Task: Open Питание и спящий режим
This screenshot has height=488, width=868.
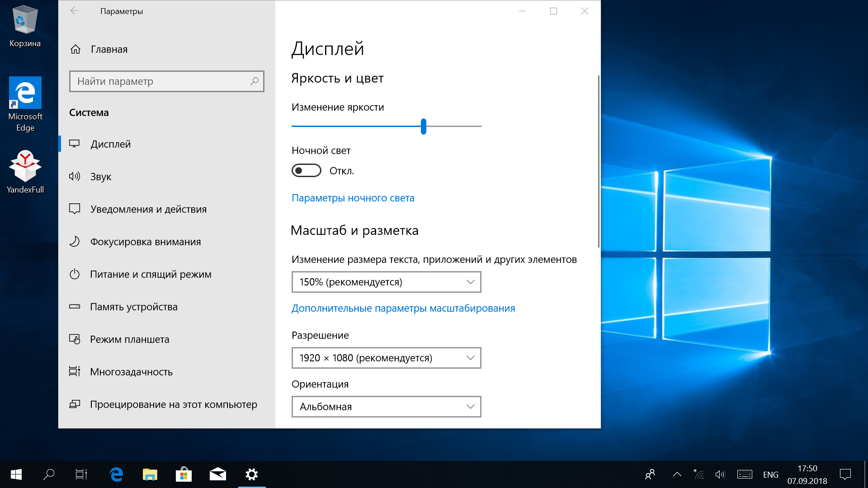Action: [x=167, y=274]
